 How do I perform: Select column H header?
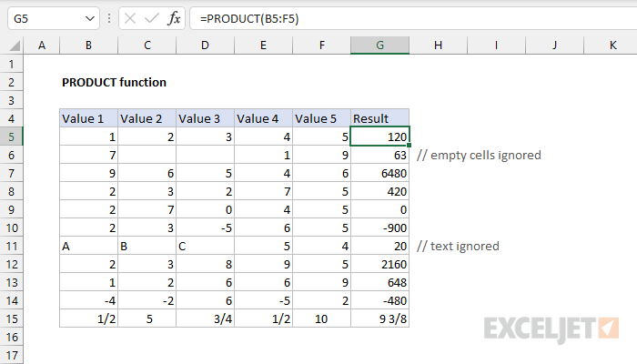pyautogui.click(x=438, y=45)
